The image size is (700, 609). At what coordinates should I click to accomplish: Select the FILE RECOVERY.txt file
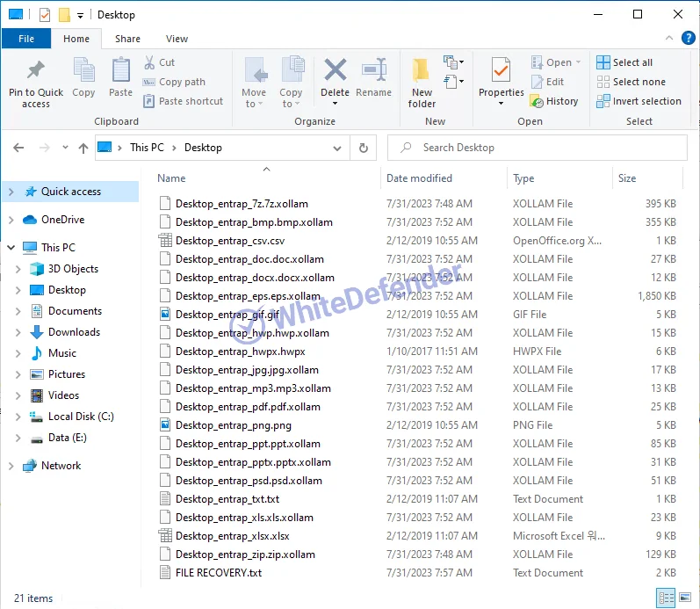coord(218,573)
